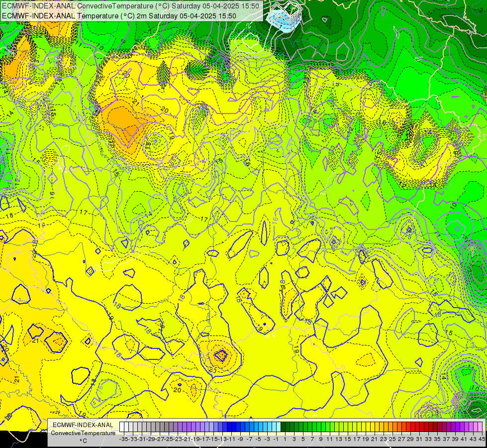Click the 33 legend scale label
487x448 pixels.
(x=428, y=439)
